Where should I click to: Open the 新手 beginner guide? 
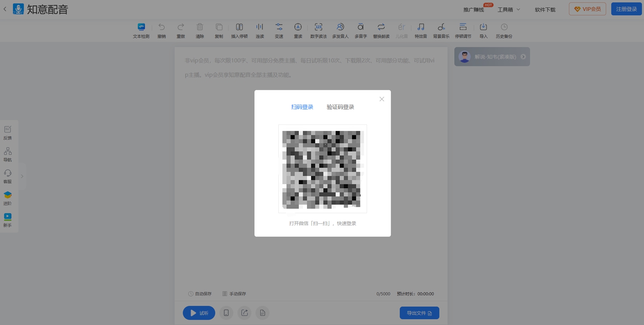pyautogui.click(x=8, y=220)
